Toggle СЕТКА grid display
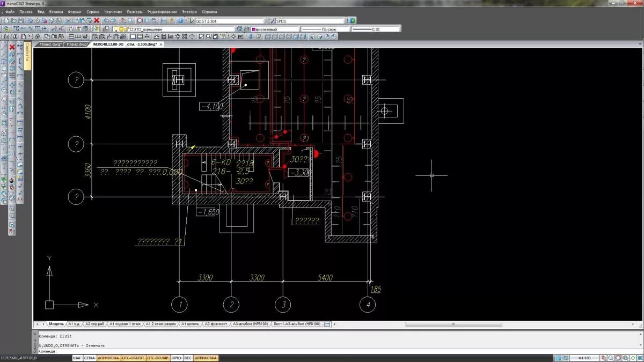The image size is (644, 362). (90, 358)
